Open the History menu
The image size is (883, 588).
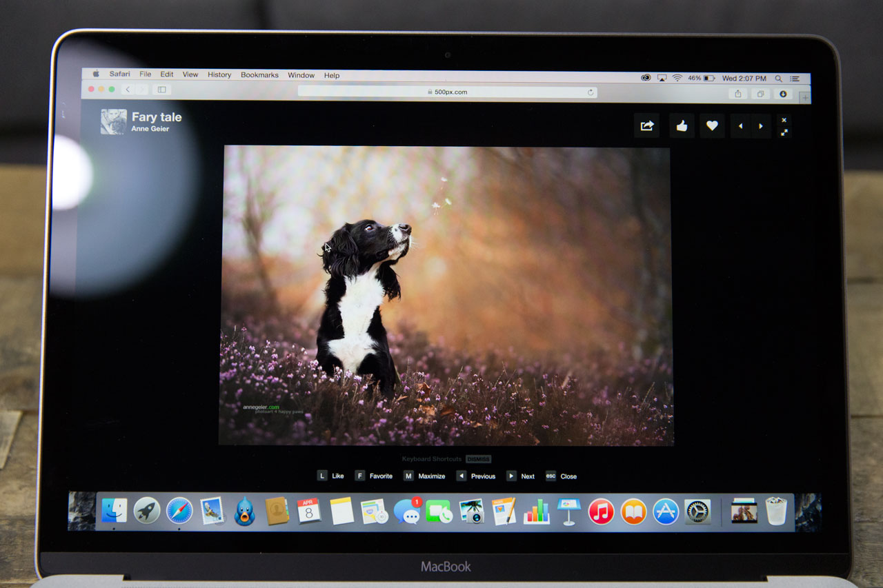[219, 75]
